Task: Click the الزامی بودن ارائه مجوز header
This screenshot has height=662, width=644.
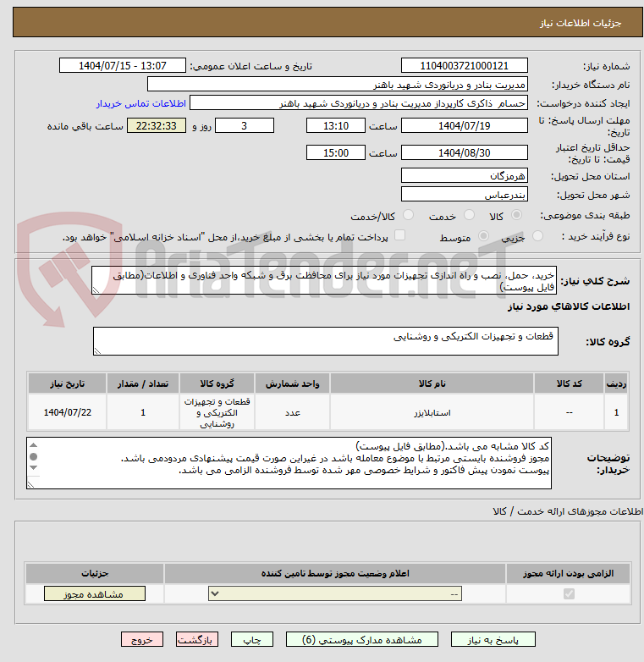Action: [x=569, y=573]
